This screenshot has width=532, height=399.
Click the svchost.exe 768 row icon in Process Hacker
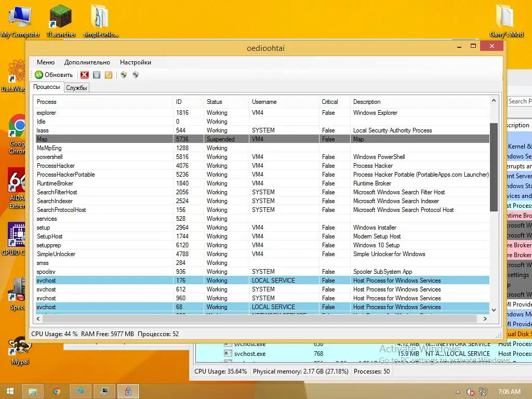(228, 353)
